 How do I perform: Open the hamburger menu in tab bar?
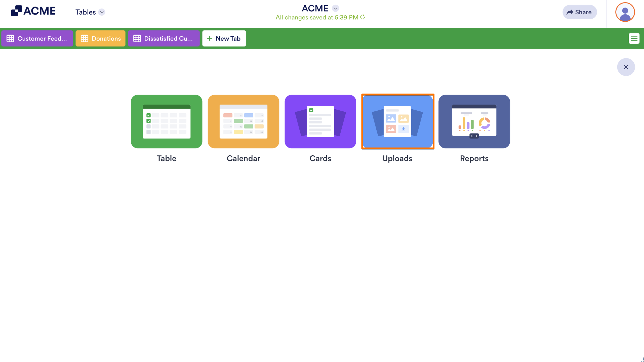pos(634,38)
